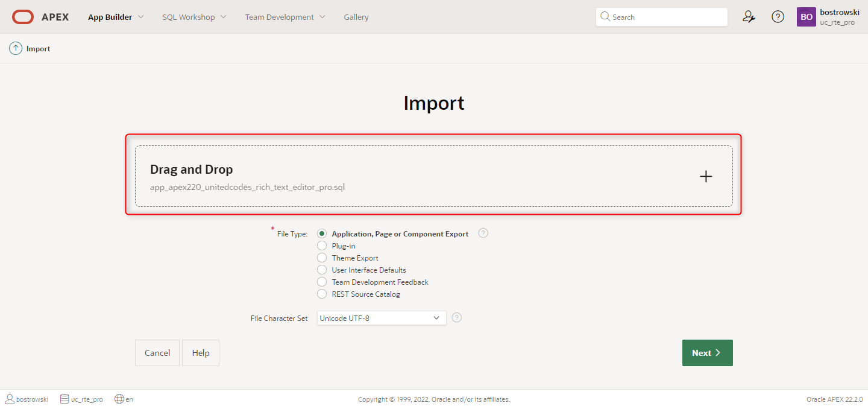The image size is (868, 409).
Task: Click the language globe icon in footer
Action: 119,399
